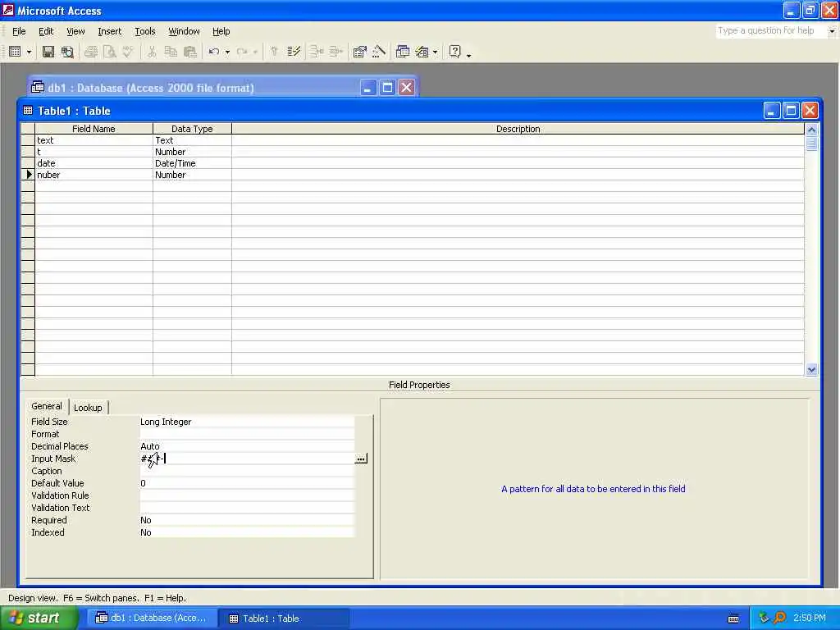Open the Window menu

pos(184,31)
